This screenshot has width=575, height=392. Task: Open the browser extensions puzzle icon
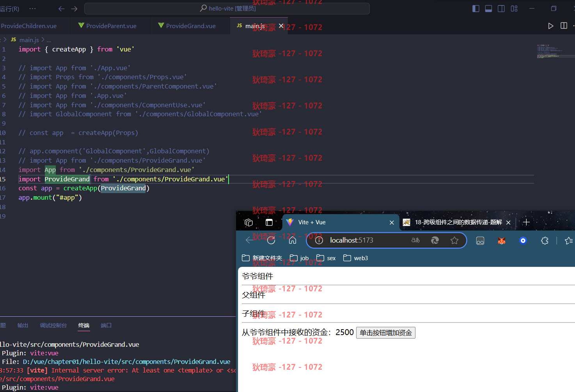click(545, 241)
